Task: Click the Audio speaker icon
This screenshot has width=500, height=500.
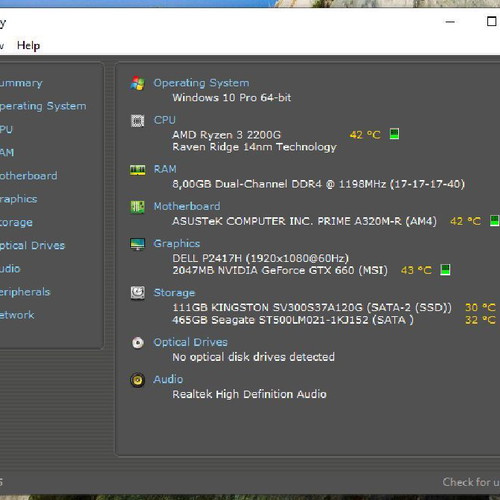Action: point(137,380)
